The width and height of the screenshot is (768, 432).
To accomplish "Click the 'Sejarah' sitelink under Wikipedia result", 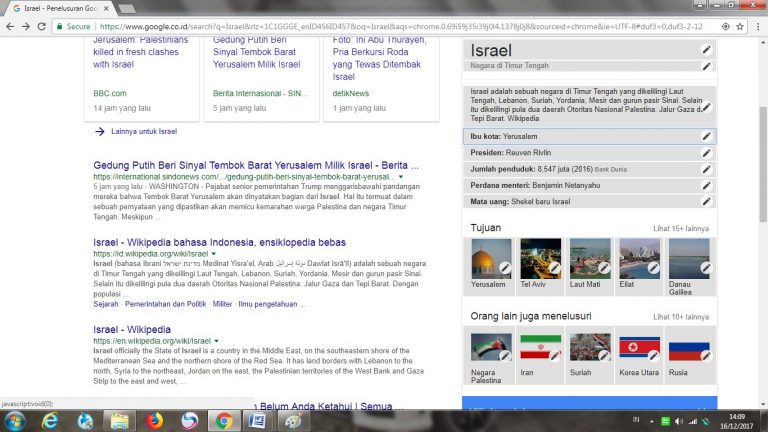I will tap(106, 304).
